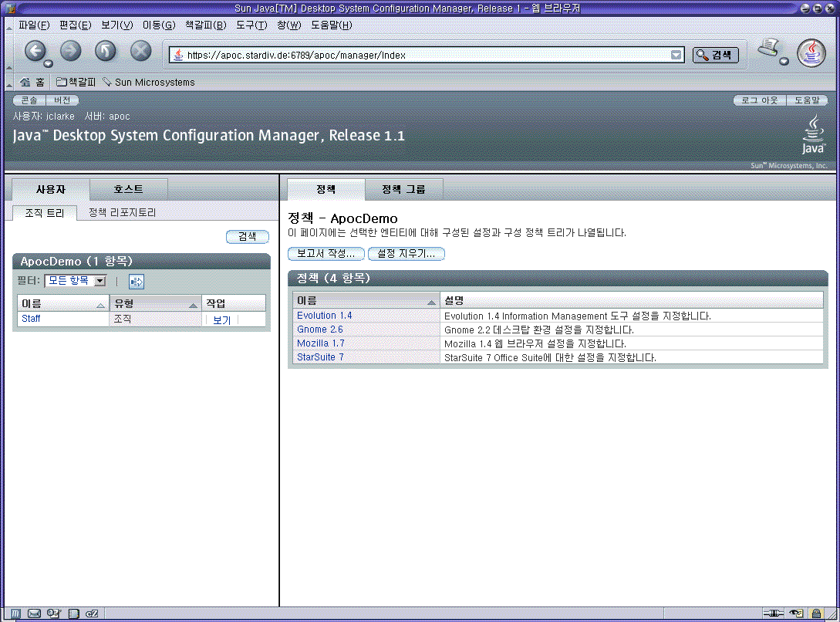Open Navigator icon in status bar
Viewport: 840px width, 622px height.
(x=15, y=614)
